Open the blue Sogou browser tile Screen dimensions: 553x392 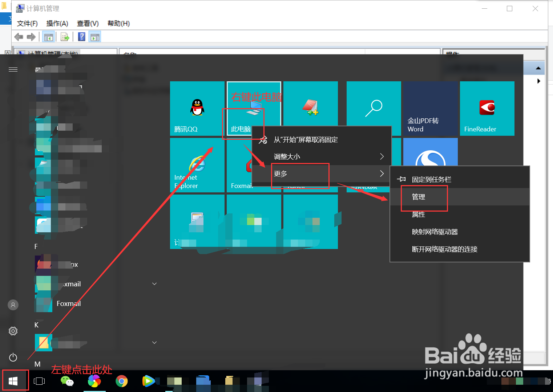431,152
